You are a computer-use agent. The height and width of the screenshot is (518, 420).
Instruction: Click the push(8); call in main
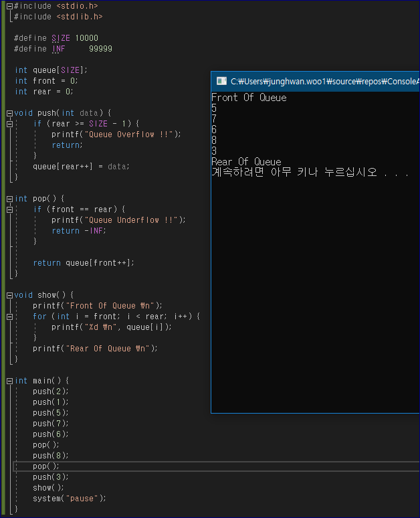[x=51, y=456]
